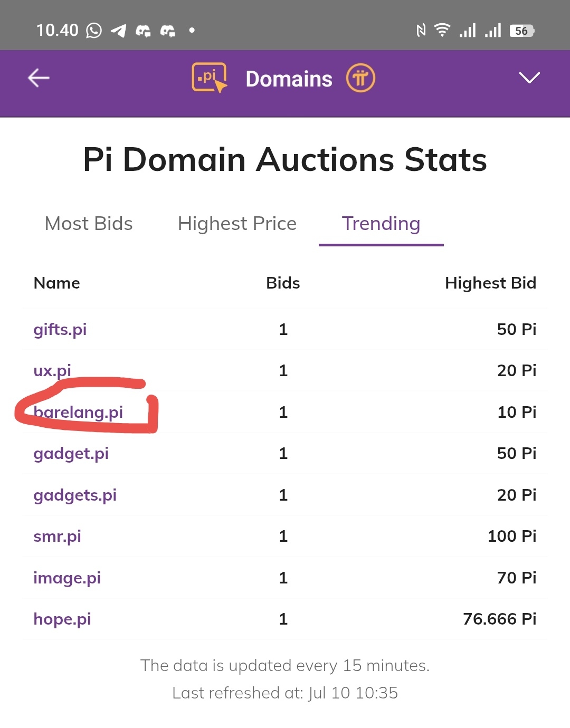Select the Trending tab

point(381,224)
